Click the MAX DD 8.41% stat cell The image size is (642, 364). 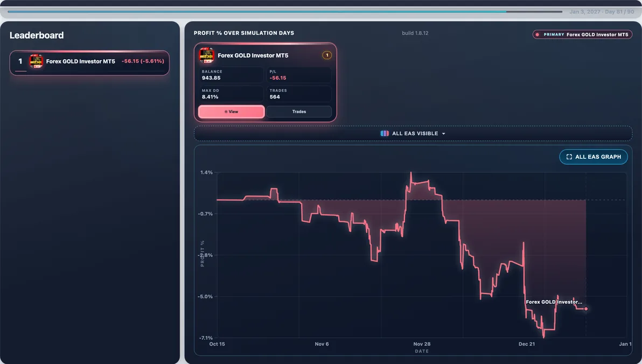coord(231,94)
